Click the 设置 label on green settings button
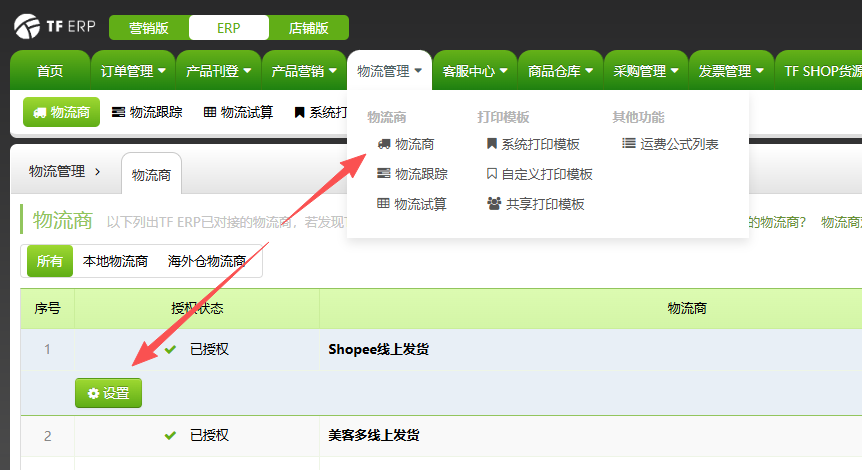The height and width of the screenshot is (470, 862). (116, 393)
